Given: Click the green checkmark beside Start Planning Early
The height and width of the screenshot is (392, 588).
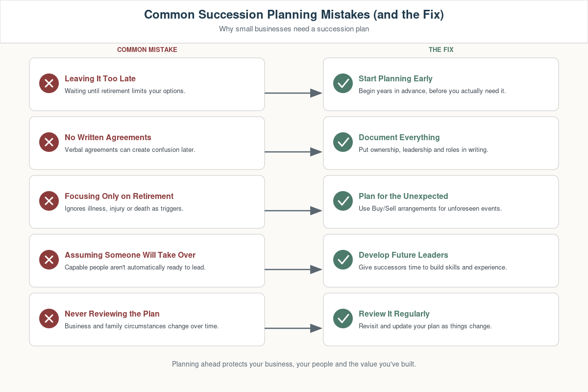Looking at the screenshot, I should 343,83.
